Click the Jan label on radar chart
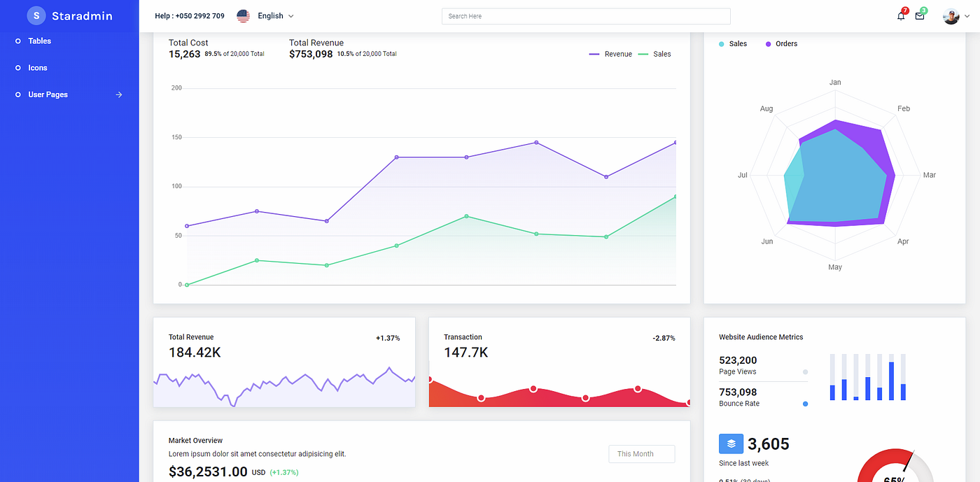980x482 pixels. pos(835,83)
